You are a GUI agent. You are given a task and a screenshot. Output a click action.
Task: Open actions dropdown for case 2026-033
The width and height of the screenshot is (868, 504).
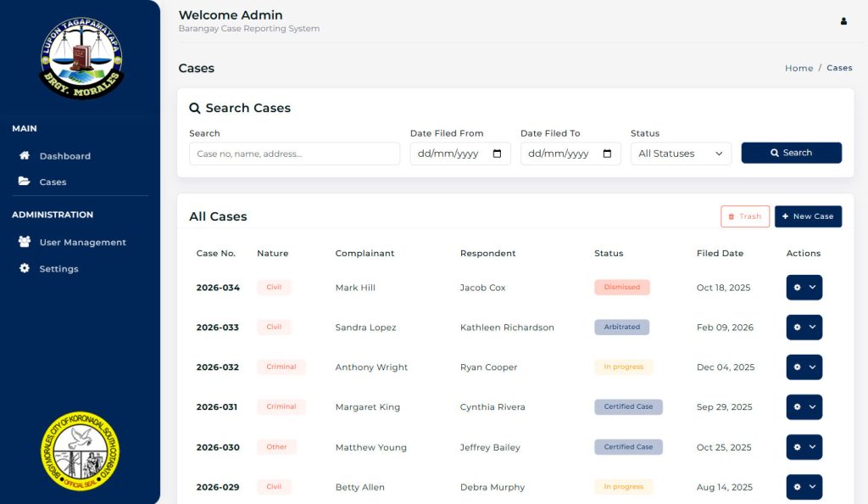804,328
